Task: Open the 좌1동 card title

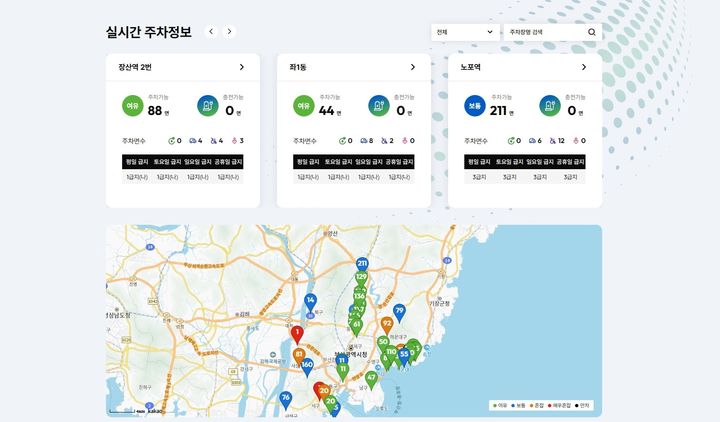Action: coord(298,67)
